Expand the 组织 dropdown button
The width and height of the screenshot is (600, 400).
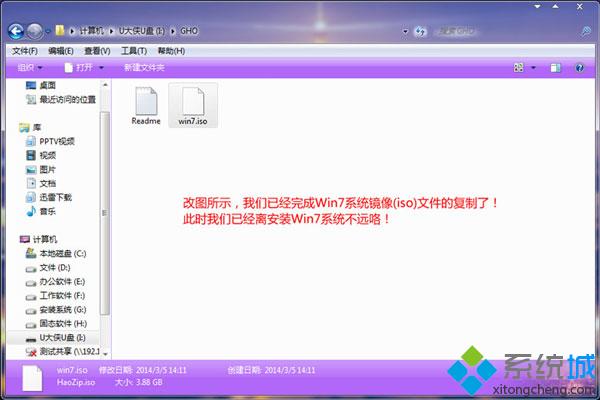[30, 68]
